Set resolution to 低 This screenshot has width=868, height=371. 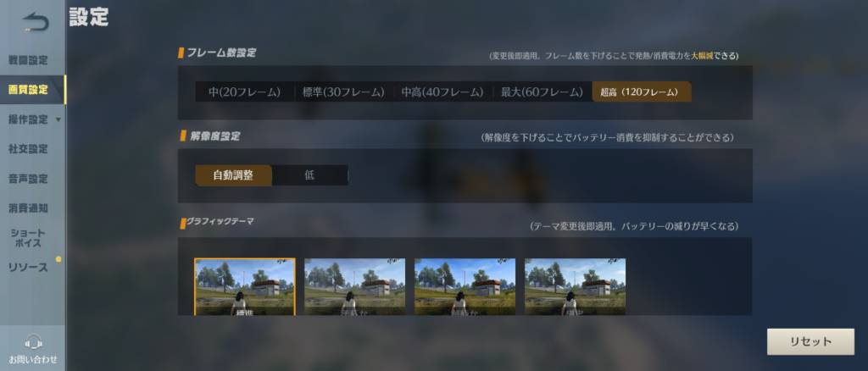(x=309, y=175)
